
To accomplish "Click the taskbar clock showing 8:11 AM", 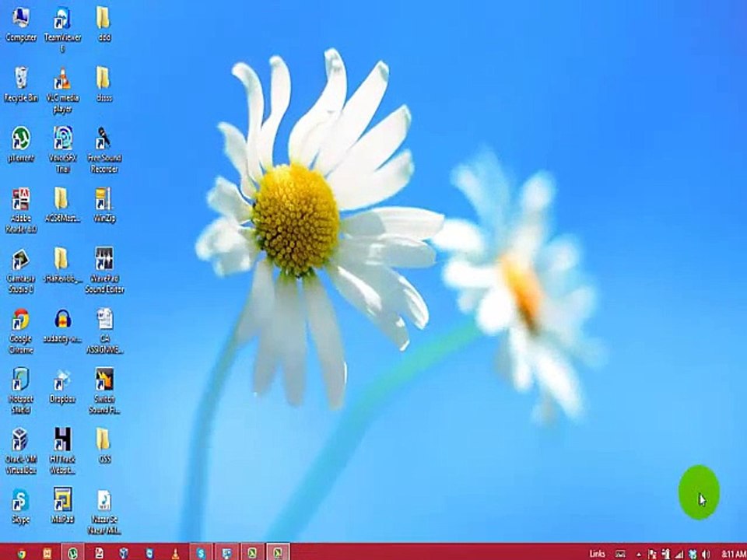I will (733, 553).
